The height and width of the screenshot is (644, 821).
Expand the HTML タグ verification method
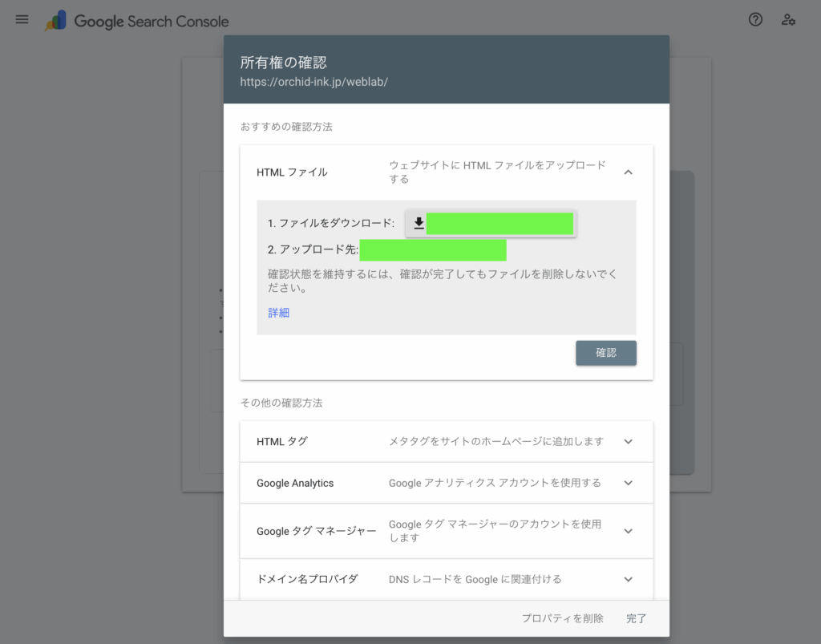628,441
